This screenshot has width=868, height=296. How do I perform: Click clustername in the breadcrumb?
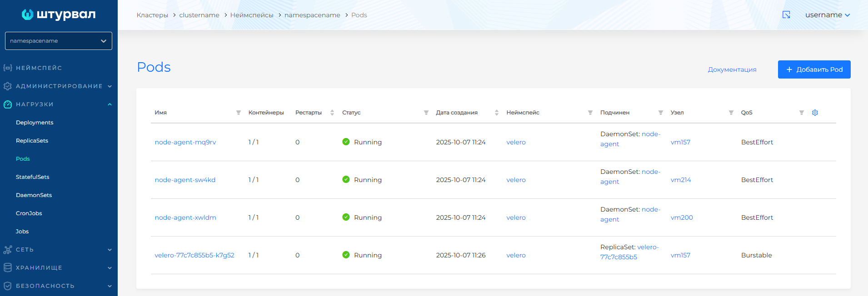tap(199, 15)
